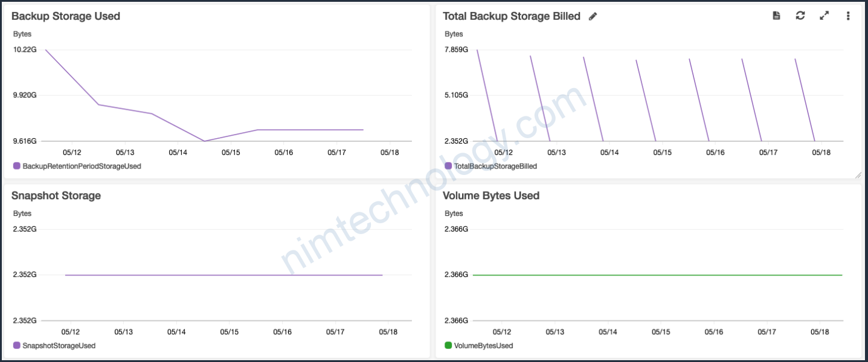
Task: Open the widget's three-dot actions menu
Action: click(848, 16)
